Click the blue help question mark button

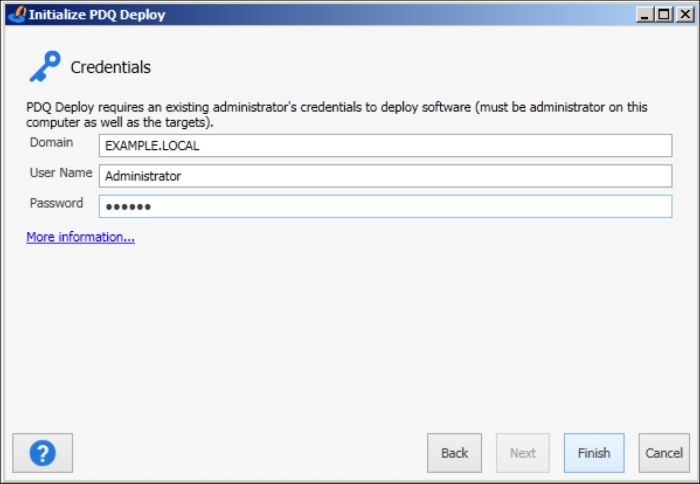(42, 453)
